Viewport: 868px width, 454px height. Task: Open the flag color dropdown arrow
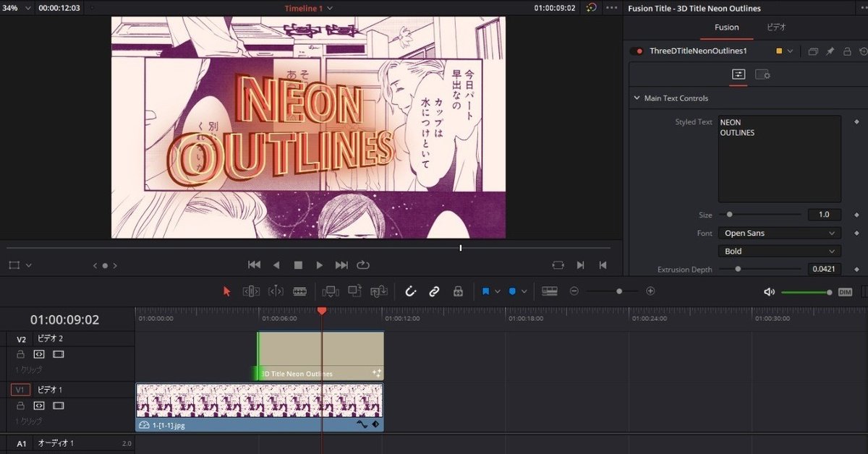[x=498, y=291]
